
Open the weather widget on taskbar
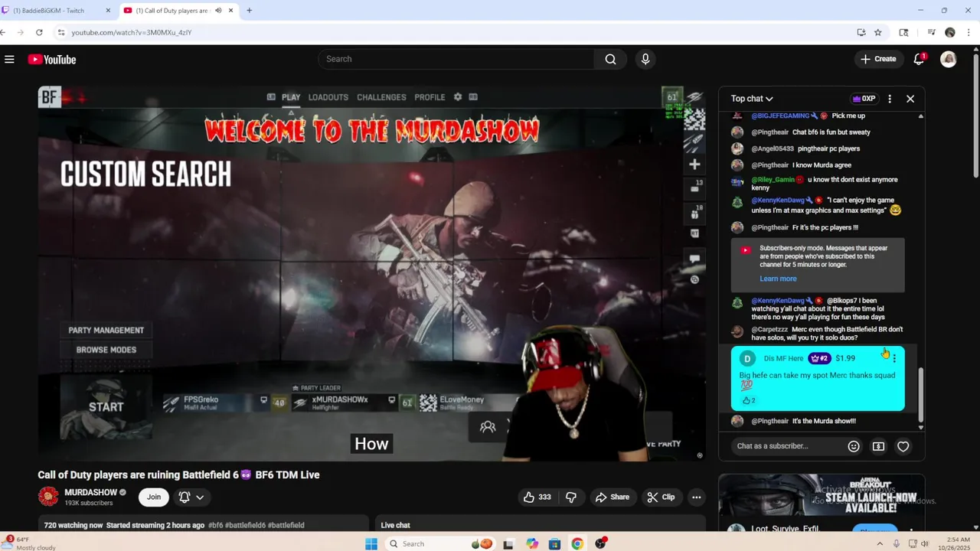click(31, 543)
